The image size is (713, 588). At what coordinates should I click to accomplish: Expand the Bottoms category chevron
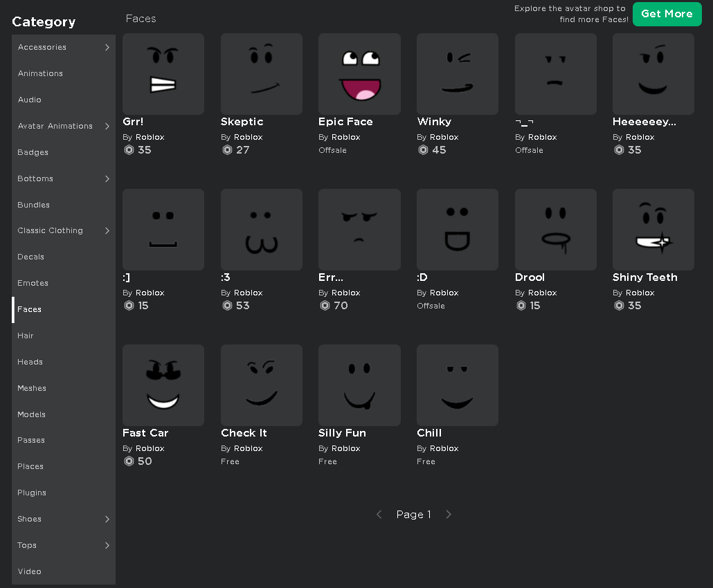tap(107, 178)
